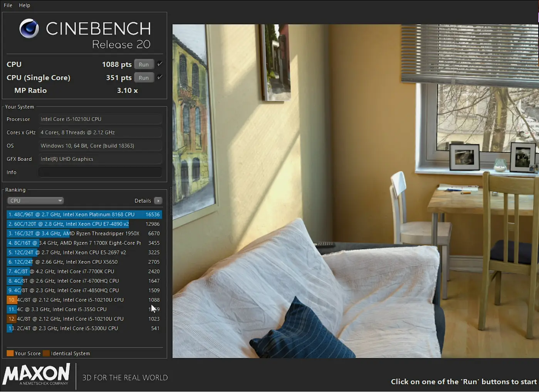The width and height of the screenshot is (539, 392).
Task: Select ranking row Intel Xeon CPU E5-2697 v2
Action: coord(84,252)
